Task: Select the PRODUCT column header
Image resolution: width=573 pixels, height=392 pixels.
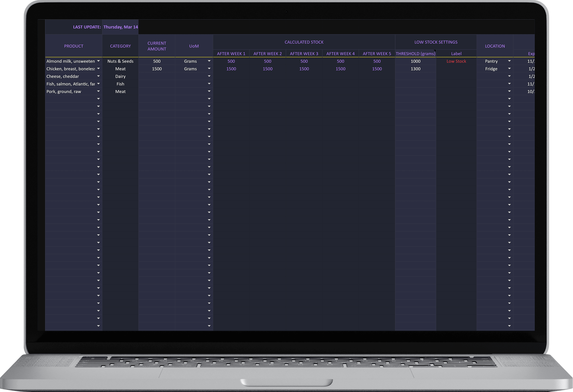Action: [74, 46]
